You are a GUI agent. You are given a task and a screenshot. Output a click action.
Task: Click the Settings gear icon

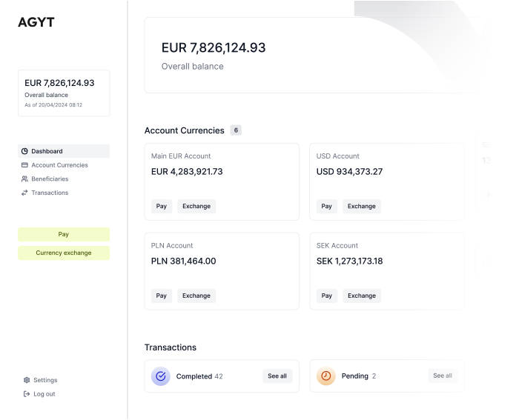point(27,380)
